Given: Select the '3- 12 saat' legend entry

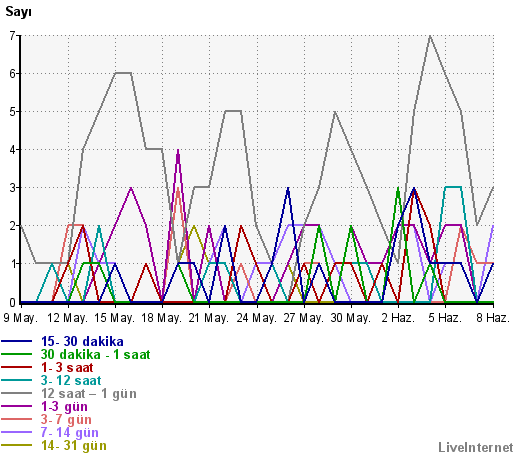Looking at the screenshot, I should (x=71, y=380).
